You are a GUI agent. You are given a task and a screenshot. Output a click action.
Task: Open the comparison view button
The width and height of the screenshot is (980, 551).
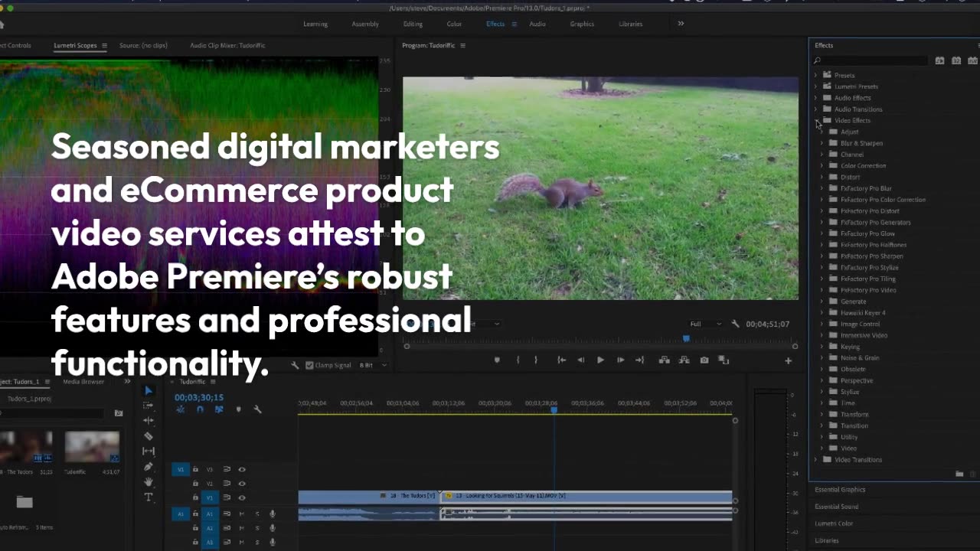724,360
